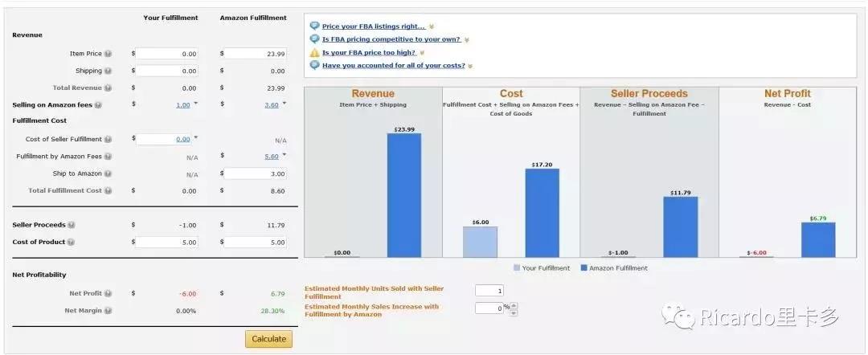Open "Is FBA pricing competitive to your own?" link
The height and width of the screenshot is (355, 868).
click(x=391, y=39)
